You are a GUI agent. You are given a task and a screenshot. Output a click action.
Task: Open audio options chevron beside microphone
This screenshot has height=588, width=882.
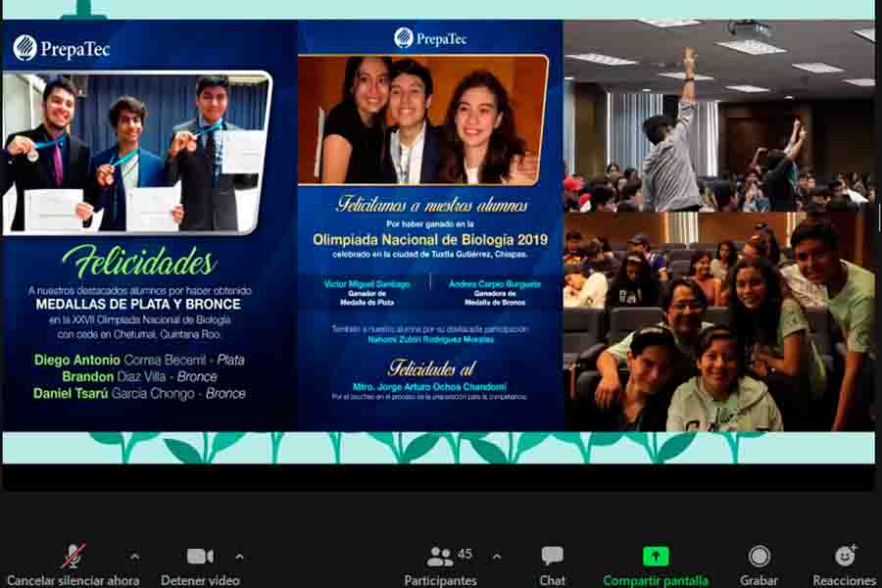point(135,557)
